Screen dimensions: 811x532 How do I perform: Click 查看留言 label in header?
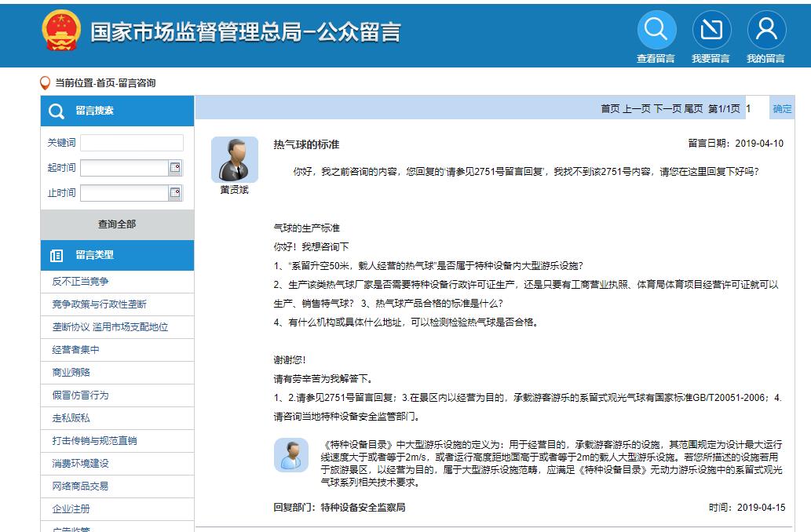[656, 59]
